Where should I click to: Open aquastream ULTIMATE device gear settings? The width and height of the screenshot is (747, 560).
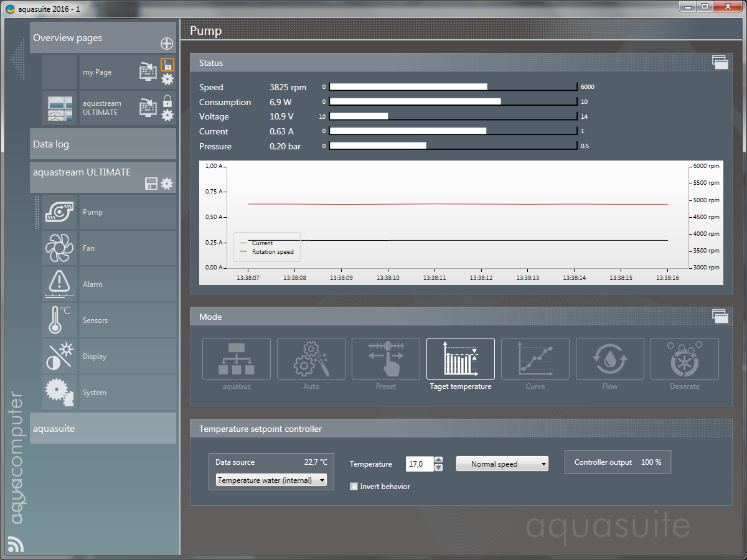coord(167,184)
